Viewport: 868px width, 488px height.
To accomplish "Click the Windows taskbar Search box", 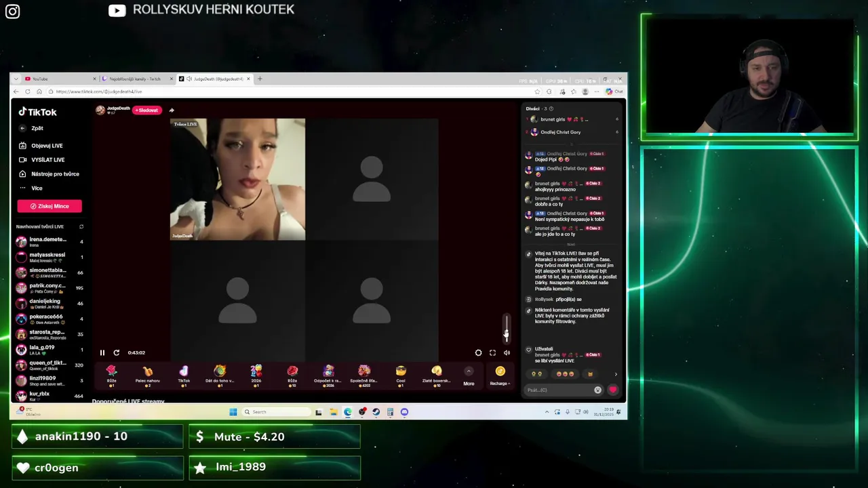I will tap(275, 411).
